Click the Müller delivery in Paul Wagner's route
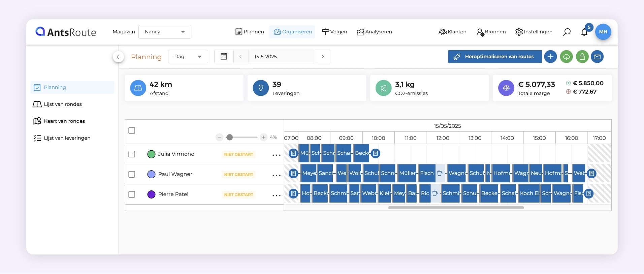Viewport: 644px width, 274px height. click(x=407, y=173)
